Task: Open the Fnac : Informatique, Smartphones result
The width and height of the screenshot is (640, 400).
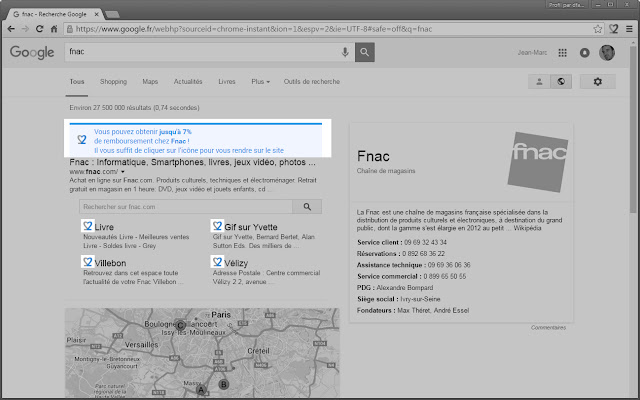Action: pyautogui.click(x=192, y=162)
